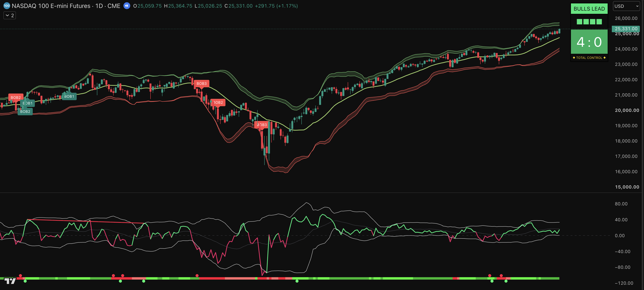Click the NASDAQ 100 symbol logo icon
Image resolution: width=644 pixels, height=290 pixels.
click(7, 6)
